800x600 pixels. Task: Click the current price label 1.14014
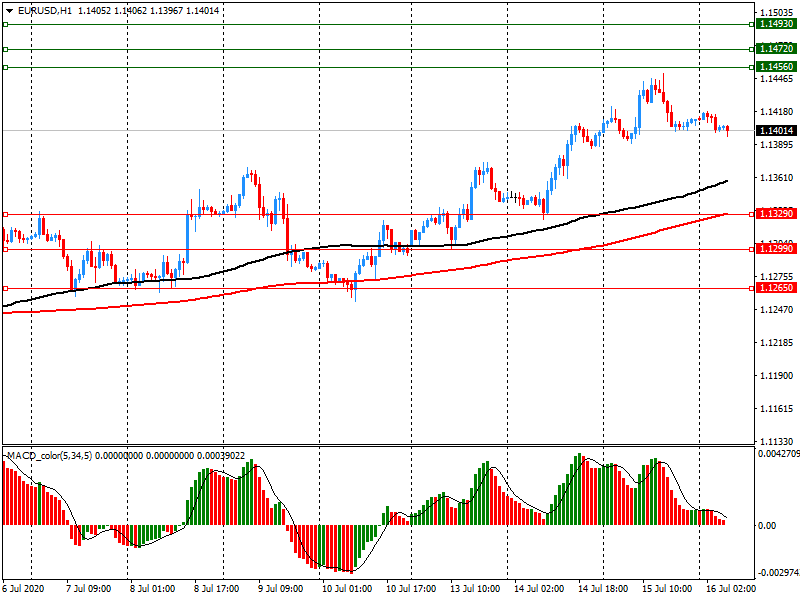click(777, 131)
